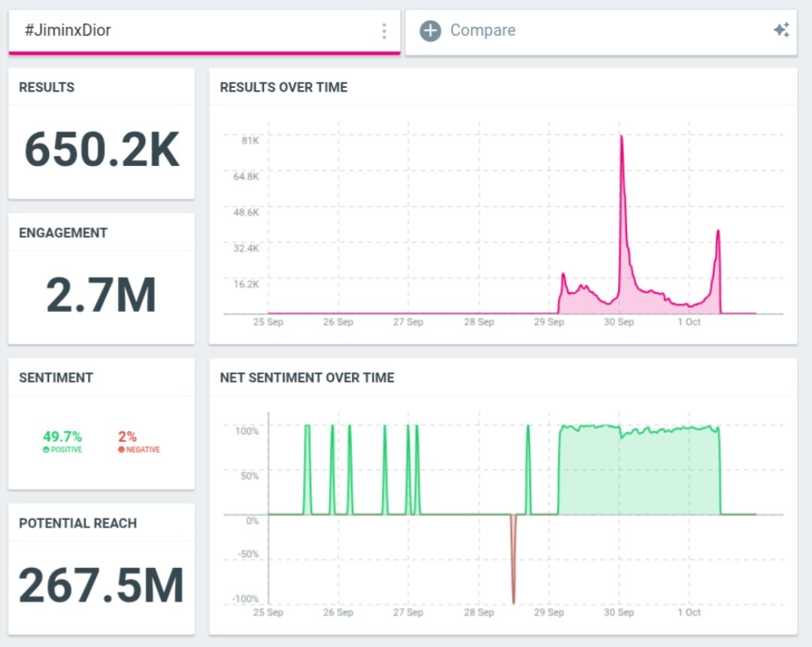Click 25 Sep label under results chart

pyautogui.click(x=268, y=322)
